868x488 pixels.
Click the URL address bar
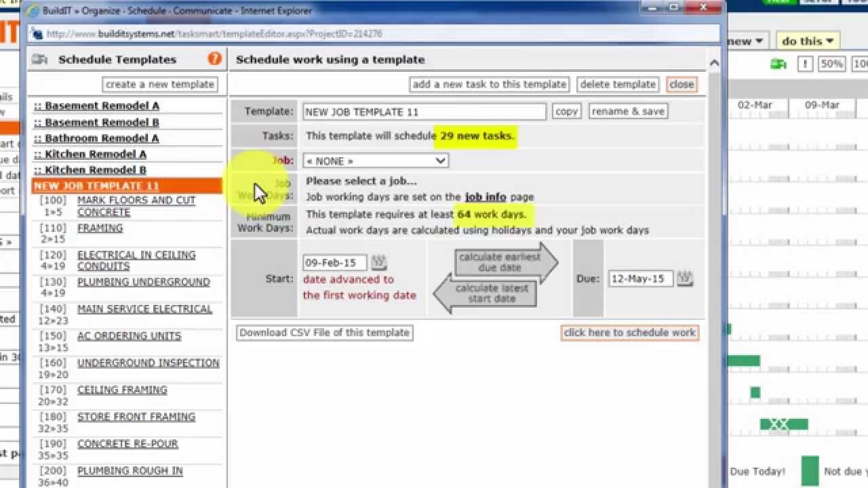[x=375, y=34]
